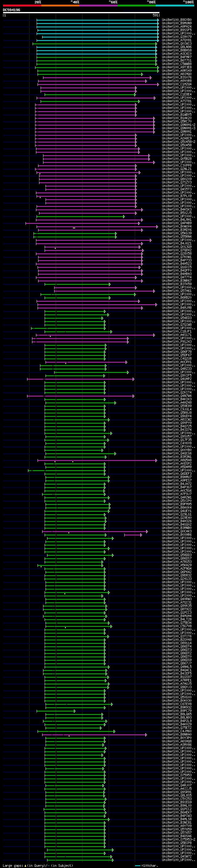
Task: Select label UniRef100_A7ST81
Action: click(x=177, y=101)
